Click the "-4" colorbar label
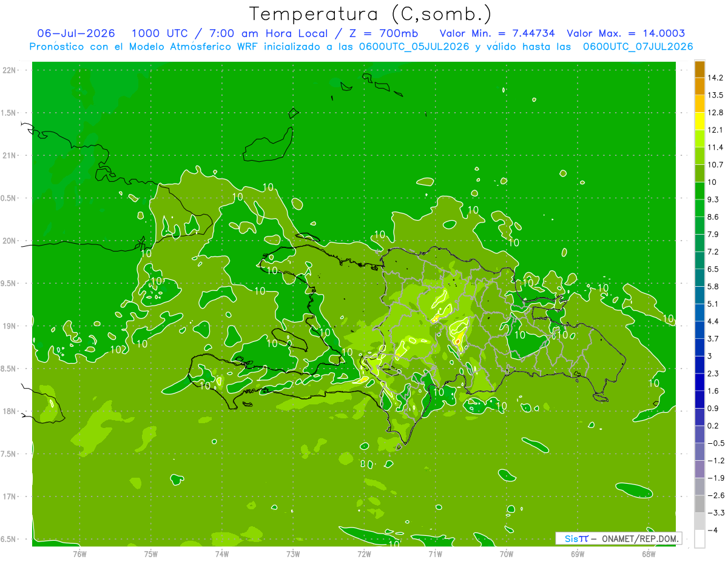Screen dimensions: 728x562 712,530
